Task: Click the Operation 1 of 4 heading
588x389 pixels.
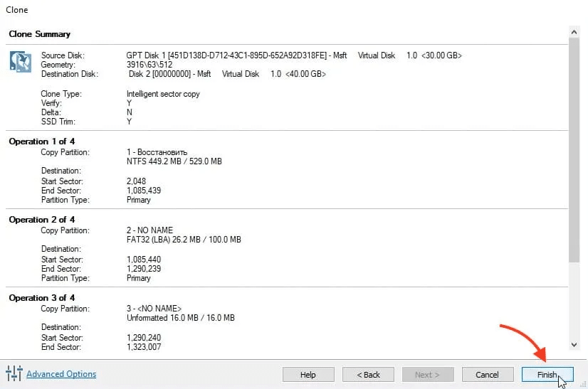Action: pos(42,142)
